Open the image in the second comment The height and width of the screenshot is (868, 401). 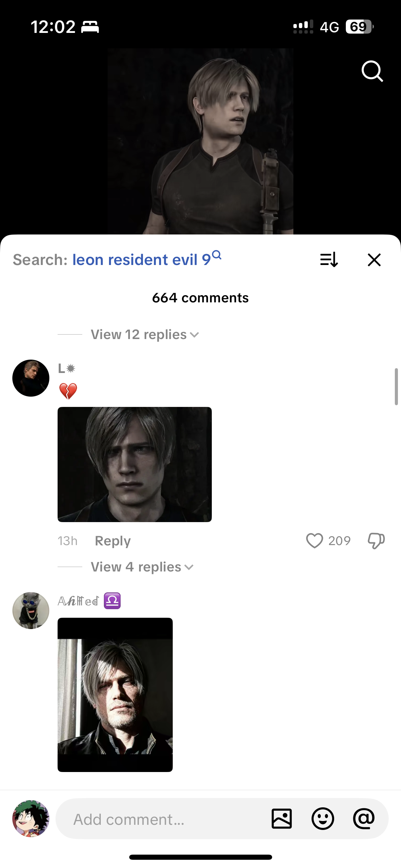(x=115, y=695)
